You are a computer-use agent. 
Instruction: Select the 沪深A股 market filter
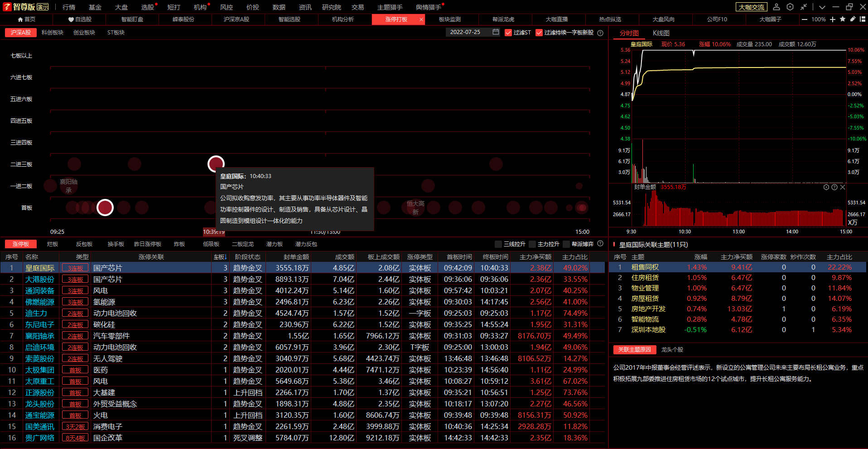[x=21, y=33]
